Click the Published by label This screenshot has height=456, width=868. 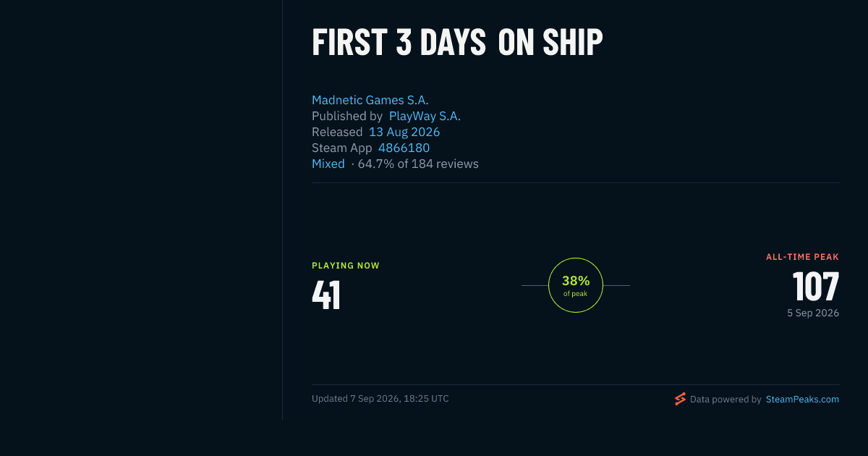point(347,116)
